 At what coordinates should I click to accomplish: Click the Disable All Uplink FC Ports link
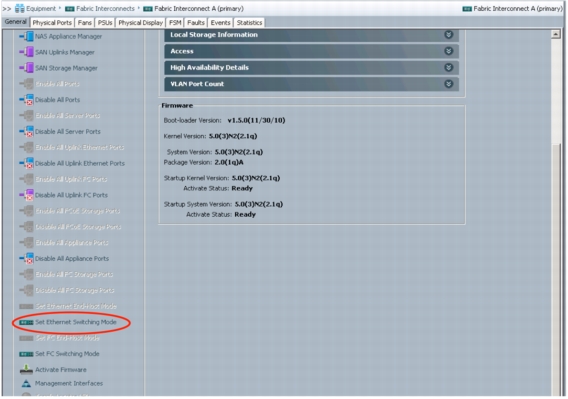click(x=71, y=195)
